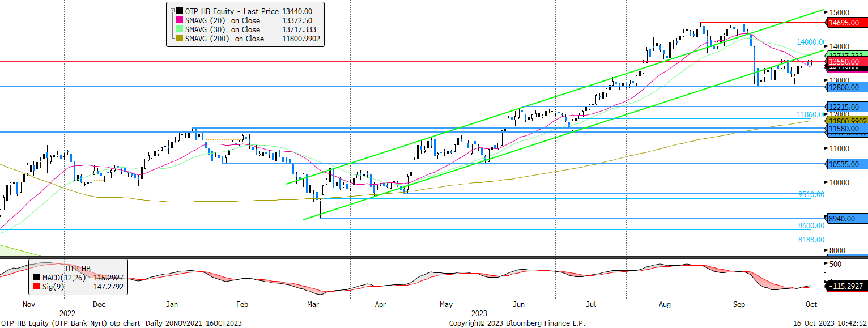
Task: Click the red 13550.00 price tag
Action: [x=848, y=61]
